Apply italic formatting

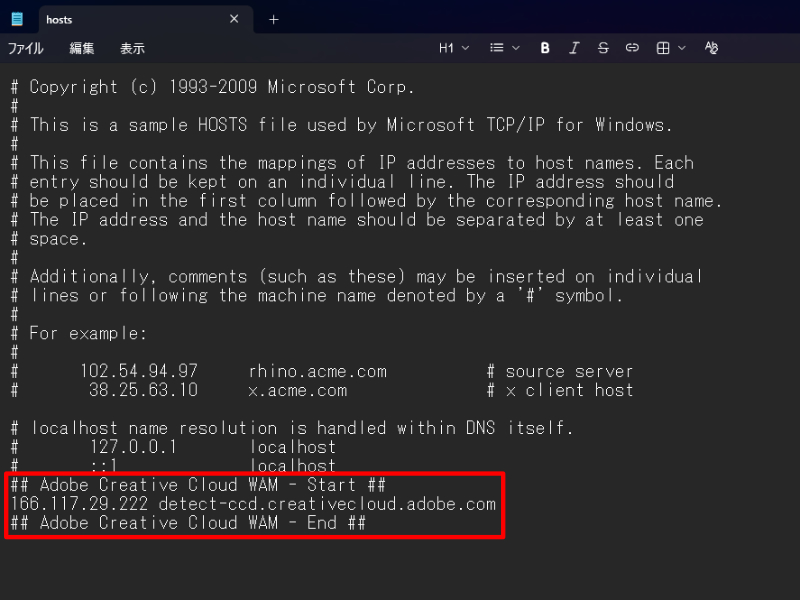pyautogui.click(x=573, y=47)
